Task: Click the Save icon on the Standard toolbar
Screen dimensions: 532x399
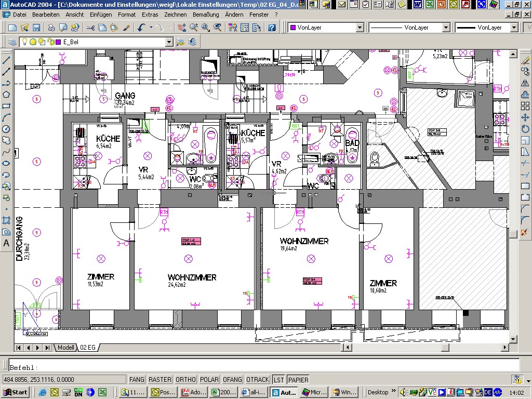Action: coord(37,27)
